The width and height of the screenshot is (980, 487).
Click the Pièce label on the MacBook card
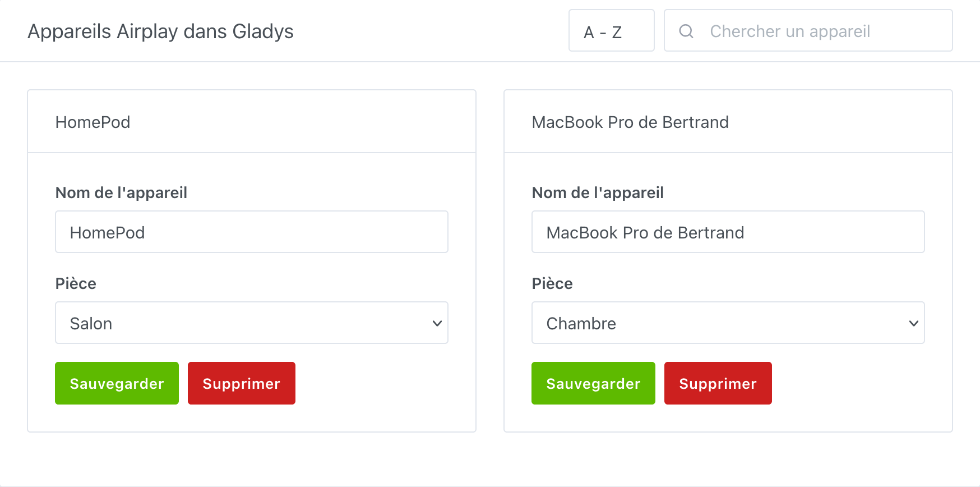point(552,283)
